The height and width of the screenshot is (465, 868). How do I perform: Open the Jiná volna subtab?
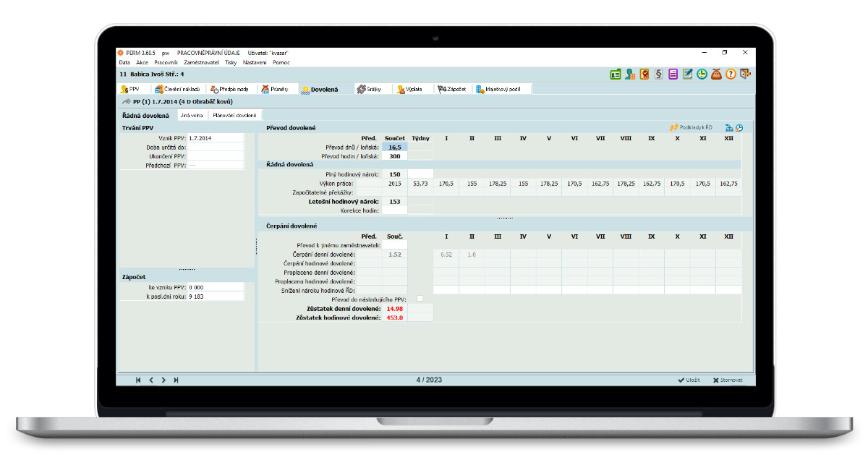(191, 115)
